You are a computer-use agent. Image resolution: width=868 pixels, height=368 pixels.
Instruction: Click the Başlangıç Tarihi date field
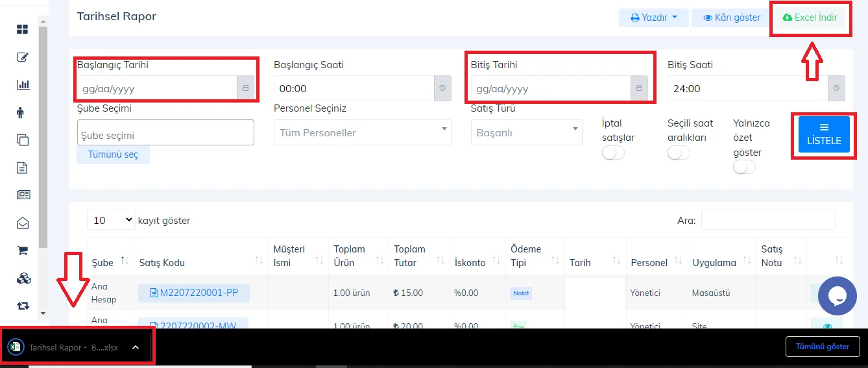(157, 88)
